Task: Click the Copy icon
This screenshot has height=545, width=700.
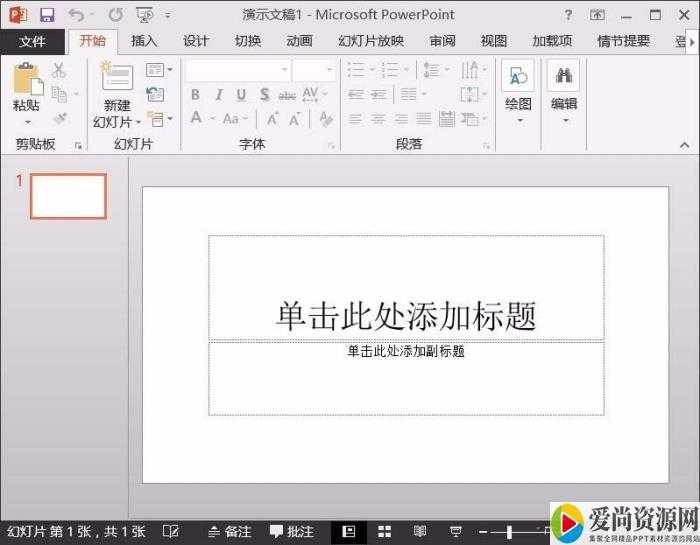Action: [x=59, y=94]
